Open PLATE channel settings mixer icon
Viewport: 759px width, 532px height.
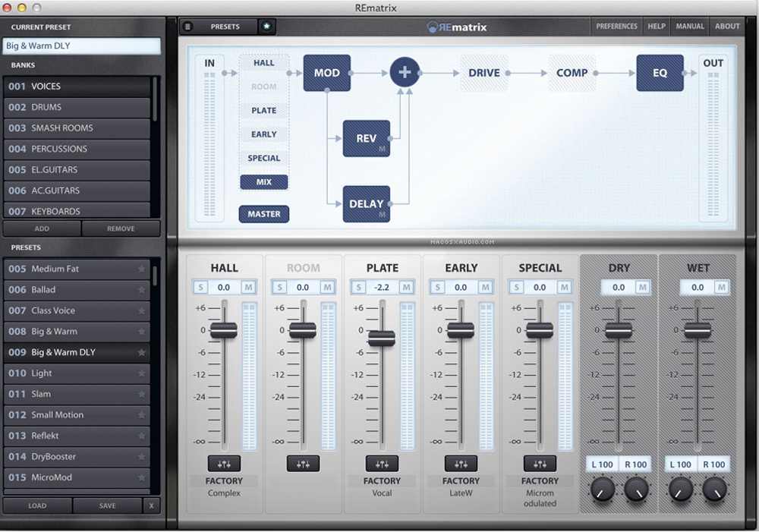point(382,464)
